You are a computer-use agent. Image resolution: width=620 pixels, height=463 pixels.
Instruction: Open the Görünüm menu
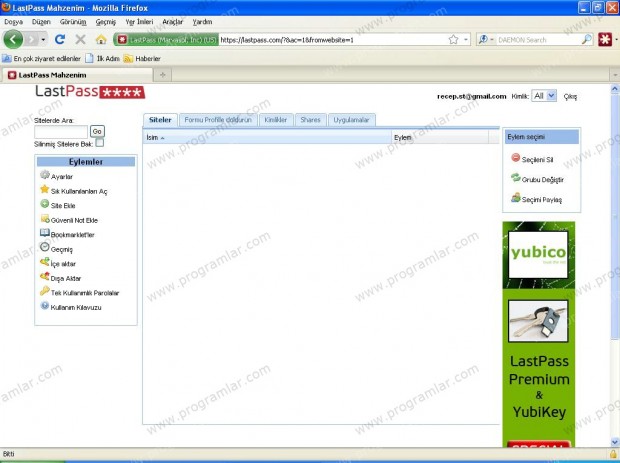click(73, 22)
